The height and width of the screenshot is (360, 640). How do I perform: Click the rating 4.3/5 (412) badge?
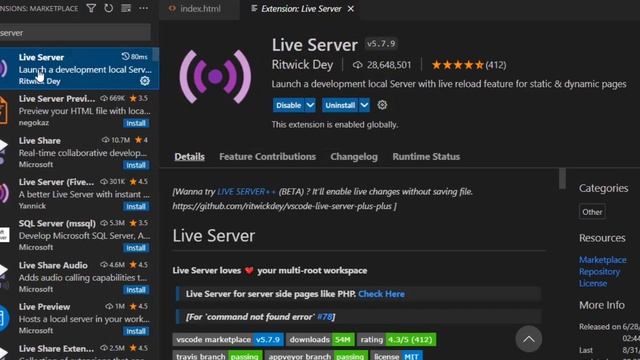point(396,340)
